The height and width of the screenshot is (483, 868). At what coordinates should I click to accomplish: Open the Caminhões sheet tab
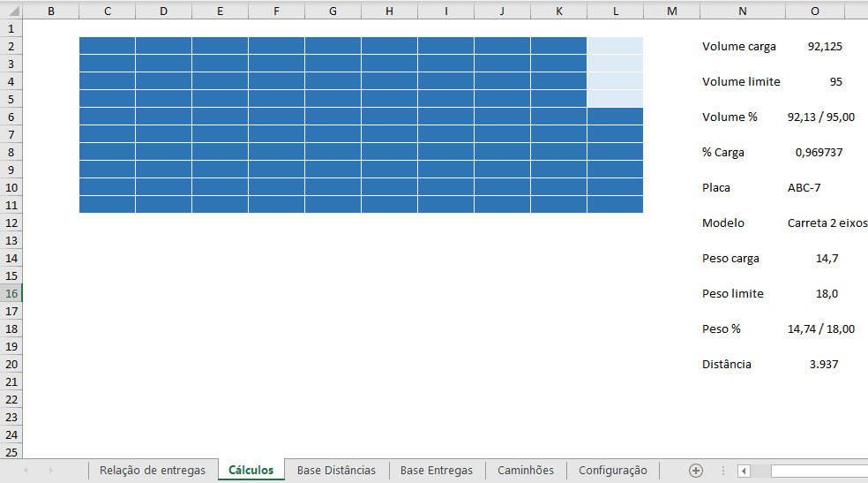526,471
